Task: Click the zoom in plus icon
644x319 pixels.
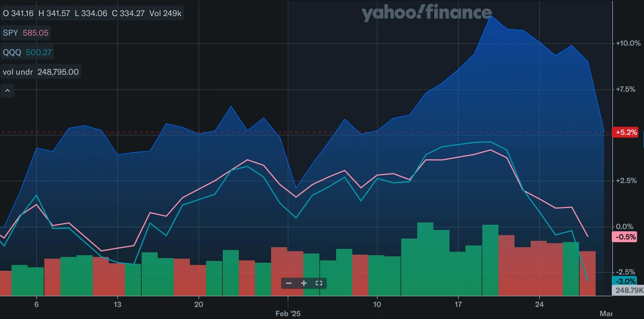Action: 304,283
